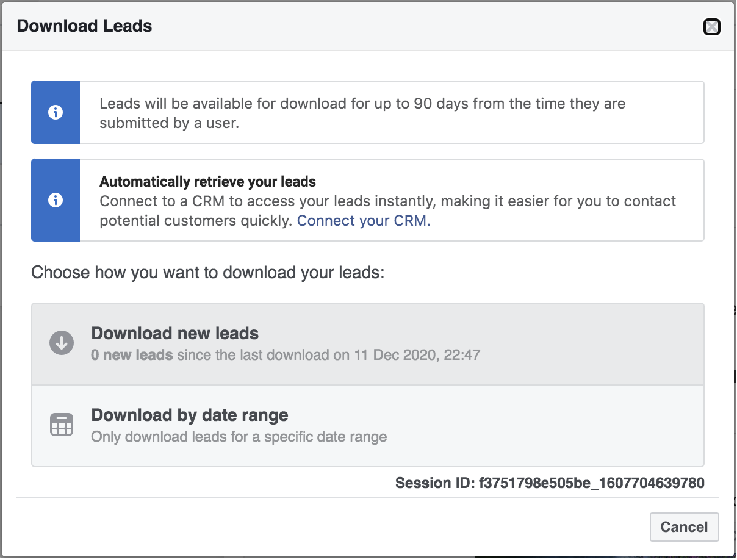Click the Automatically retrieve your leads heading
Screen dimensions: 737x560
207,182
